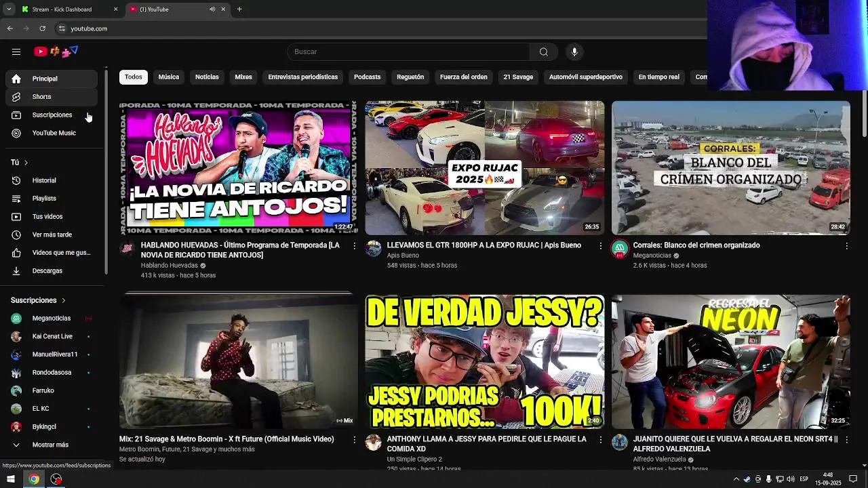Viewport: 868px width, 488px height.
Task: Open Chrome from the taskbar
Action: [33, 479]
